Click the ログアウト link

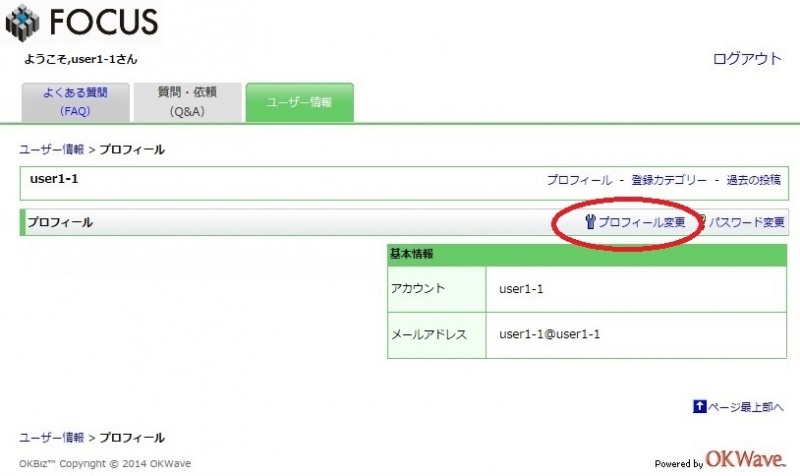point(747,59)
